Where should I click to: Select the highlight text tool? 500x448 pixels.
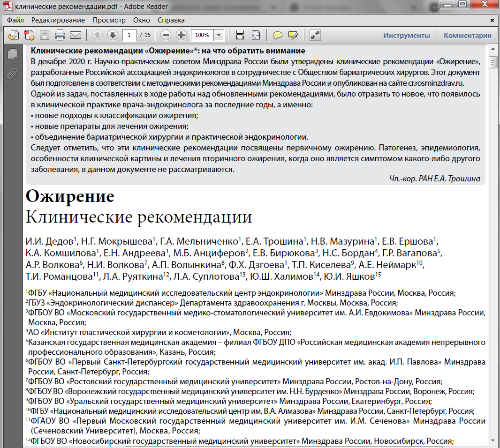pyautogui.click(x=293, y=35)
